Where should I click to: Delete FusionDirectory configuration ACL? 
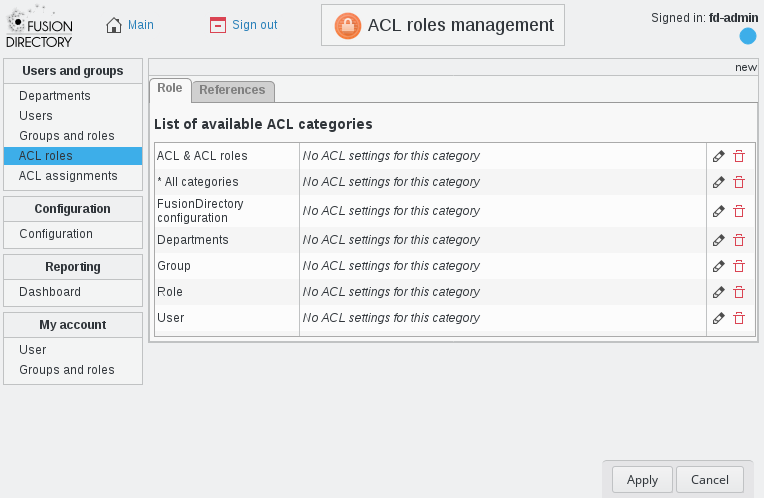pyautogui.click(x=739, y=211)
